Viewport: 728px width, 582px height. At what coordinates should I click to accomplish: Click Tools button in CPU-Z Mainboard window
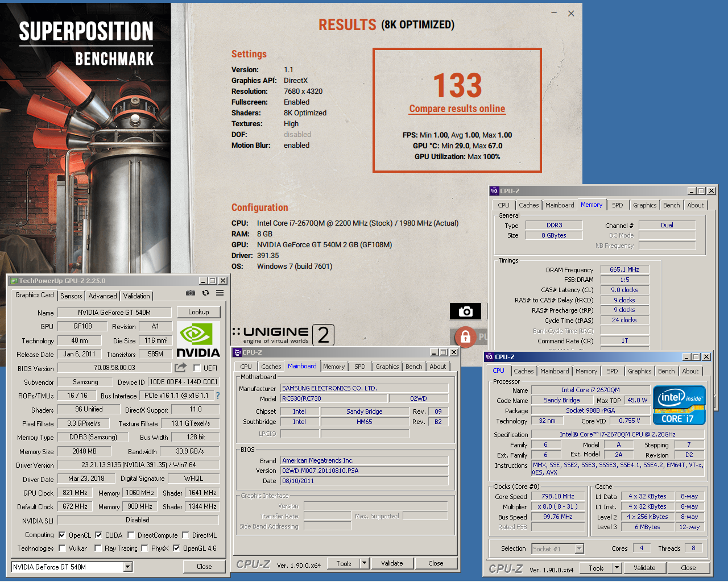coord(344,563)
